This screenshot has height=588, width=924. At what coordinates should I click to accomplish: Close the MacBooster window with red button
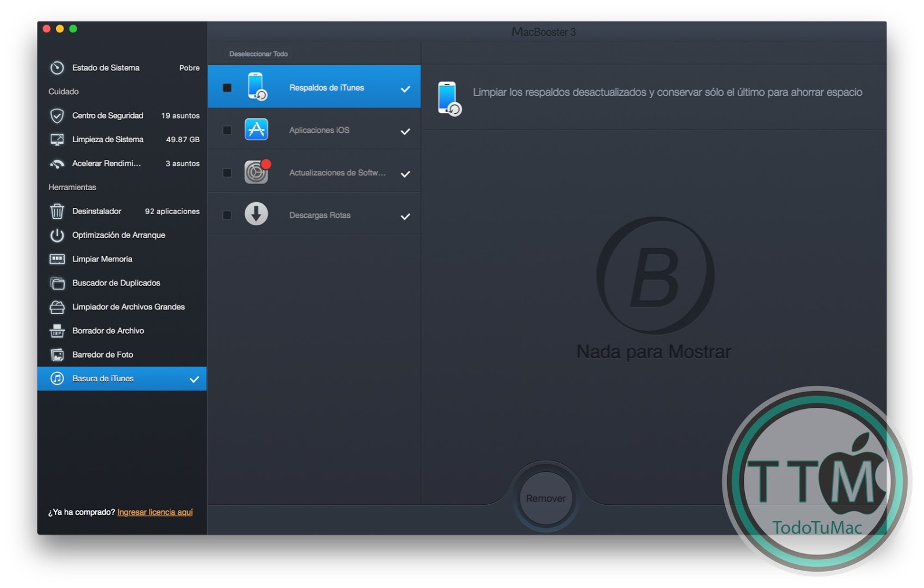(47, 29)
